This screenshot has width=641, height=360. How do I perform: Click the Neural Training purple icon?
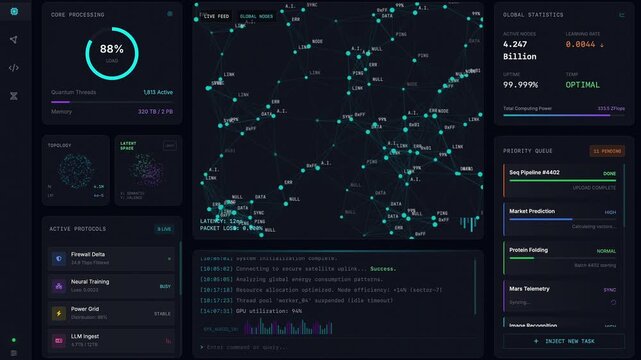pos(59,286)
